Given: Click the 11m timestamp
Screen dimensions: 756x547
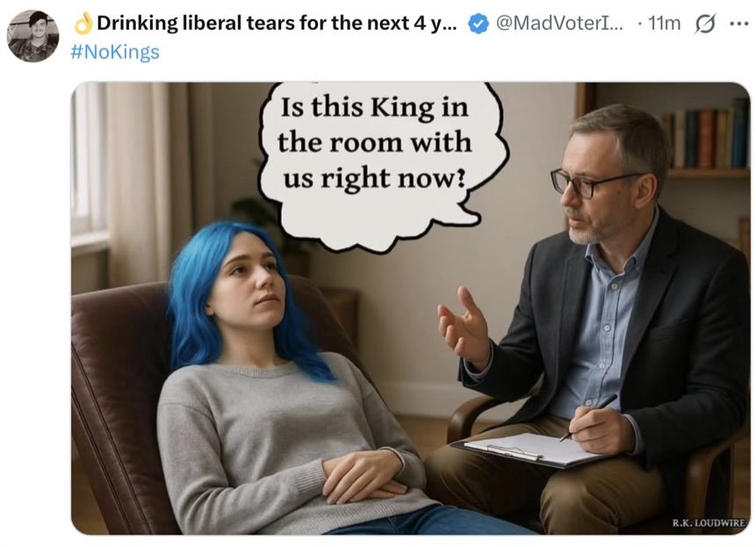Looking at the screenshot, I should coord(663,24).
